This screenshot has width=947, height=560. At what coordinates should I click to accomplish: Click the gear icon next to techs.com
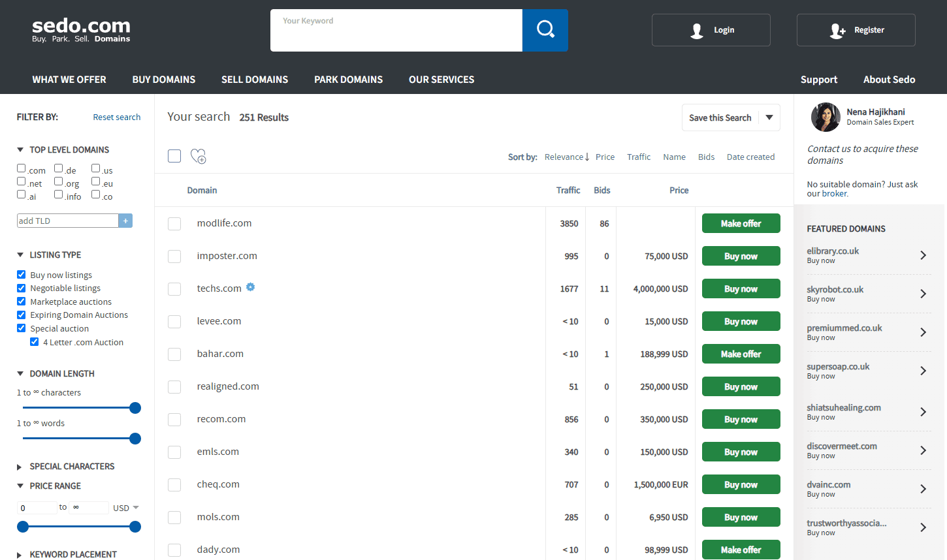click(x=250, y=287)
